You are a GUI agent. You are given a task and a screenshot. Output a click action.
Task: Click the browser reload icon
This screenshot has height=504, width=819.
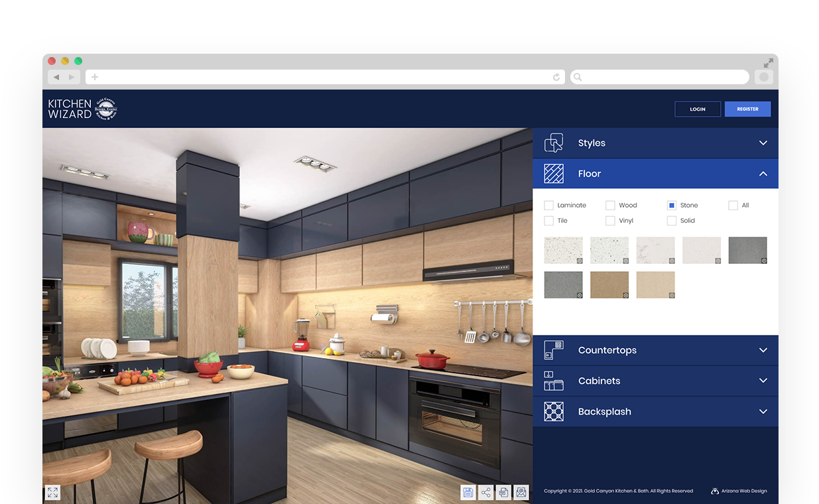click(x=556, y=78)
